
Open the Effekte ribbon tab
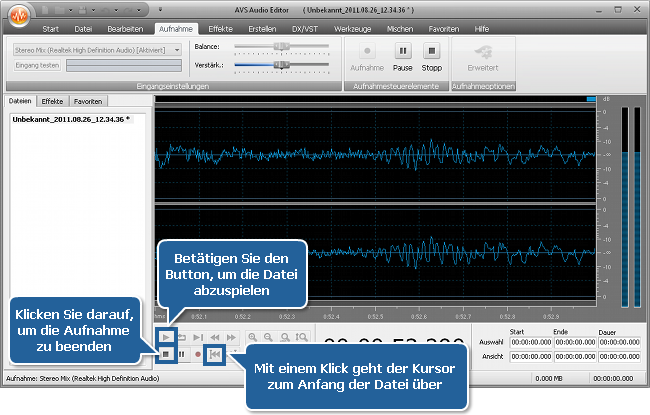pos(221,29)
